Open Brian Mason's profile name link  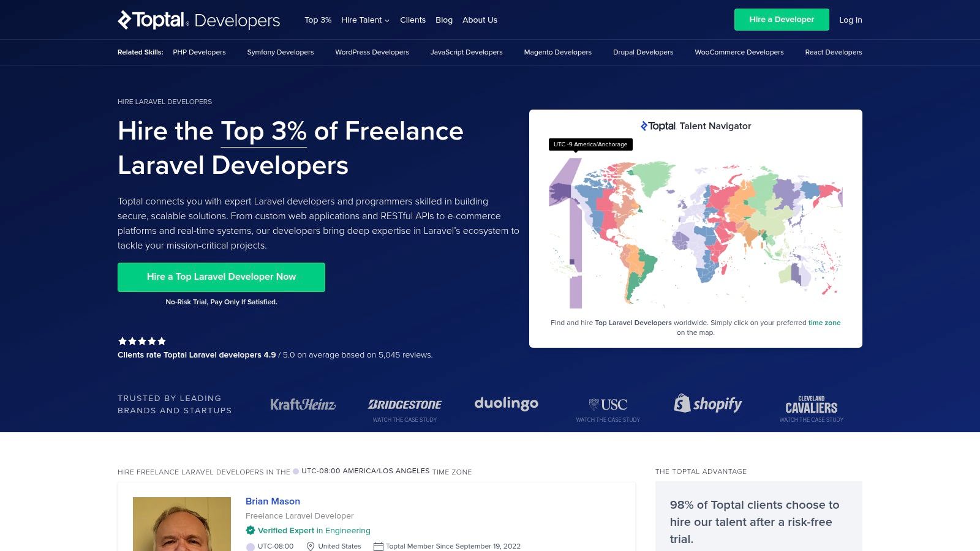(x=273, y=501)
